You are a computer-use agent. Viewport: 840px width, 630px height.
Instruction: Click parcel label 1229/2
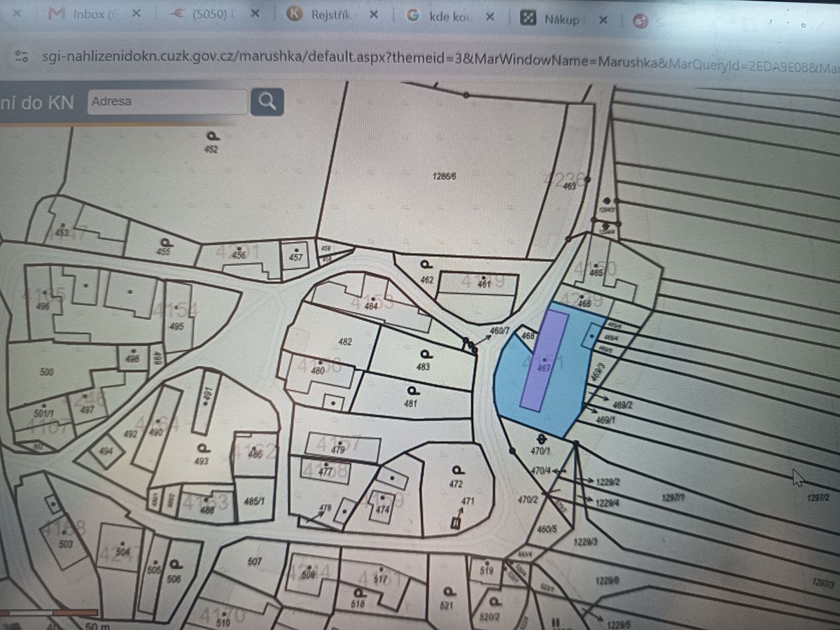pos(608,482)
